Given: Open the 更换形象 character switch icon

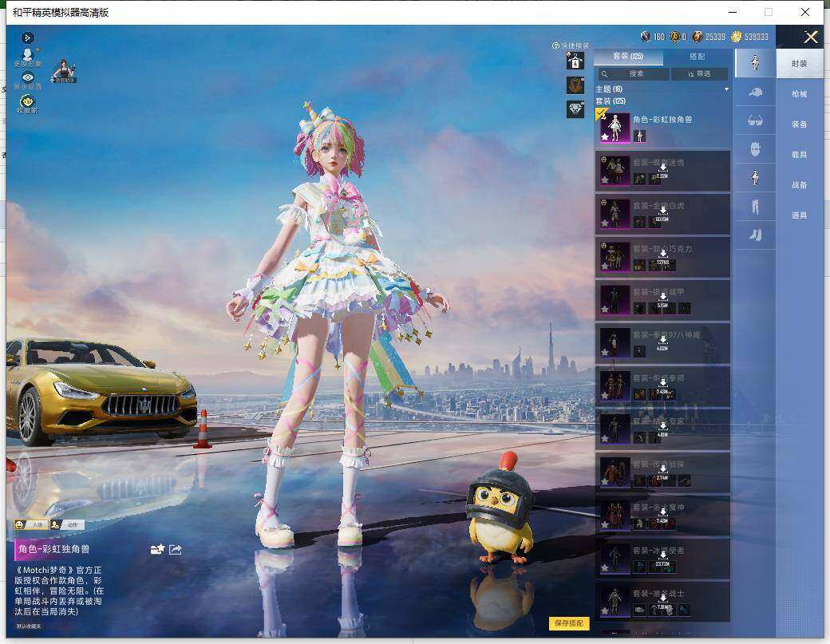Looking at the screenshot, I should point(27,55).
